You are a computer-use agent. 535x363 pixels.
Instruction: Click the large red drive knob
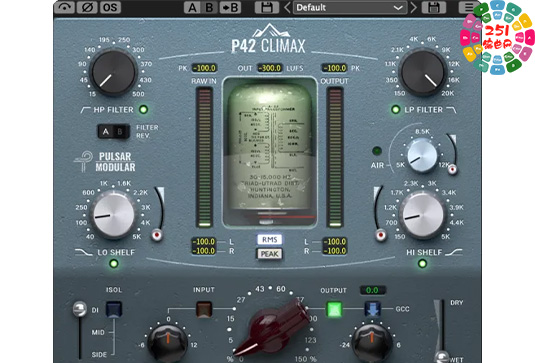click(273, 328)
